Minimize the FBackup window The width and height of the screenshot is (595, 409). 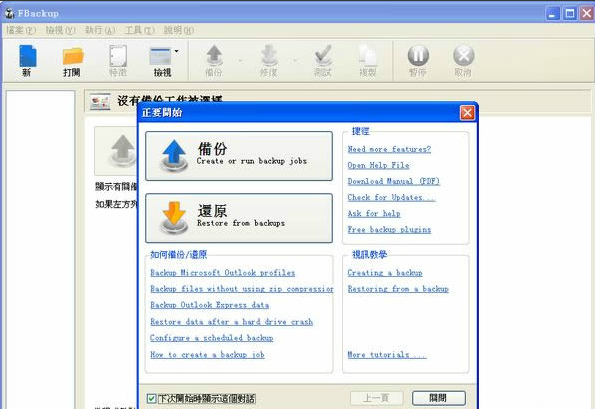click(x=552, y=14)
